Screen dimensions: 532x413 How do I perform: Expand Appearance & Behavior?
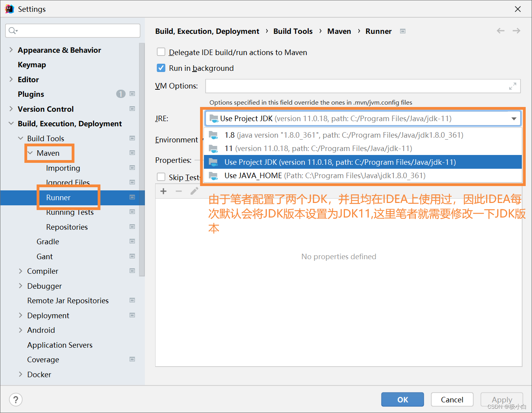pyautogui.click(x=11, y=50)
